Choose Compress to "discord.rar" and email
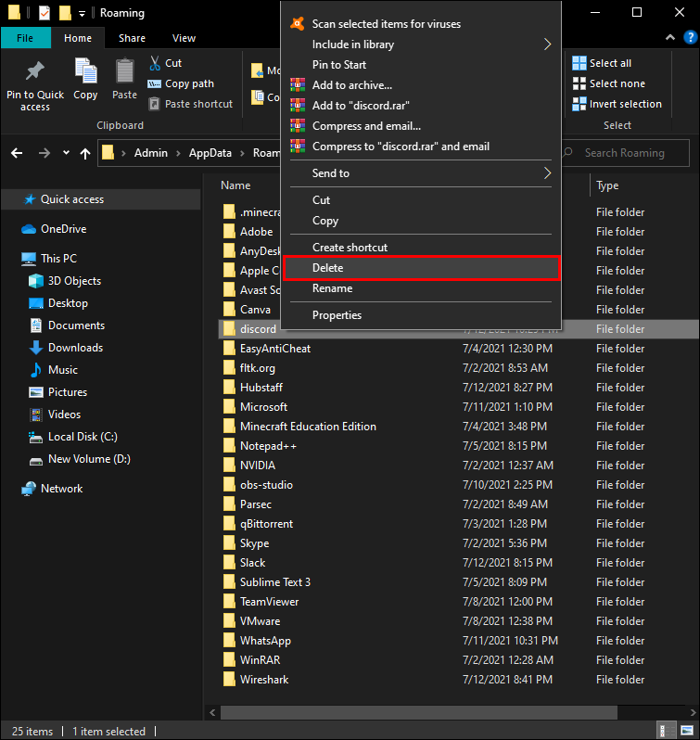700x740 pixels. pyautogui.click(x=420, y=147)
